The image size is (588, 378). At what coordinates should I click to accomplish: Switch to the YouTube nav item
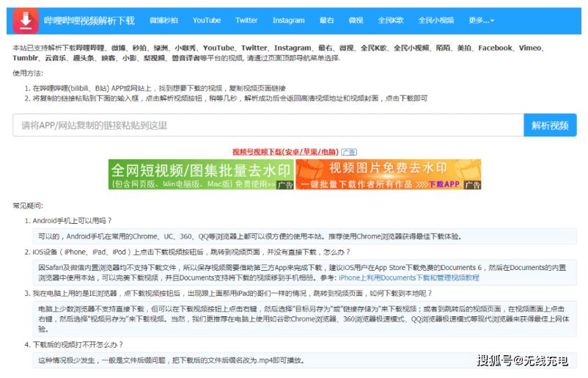207,21
